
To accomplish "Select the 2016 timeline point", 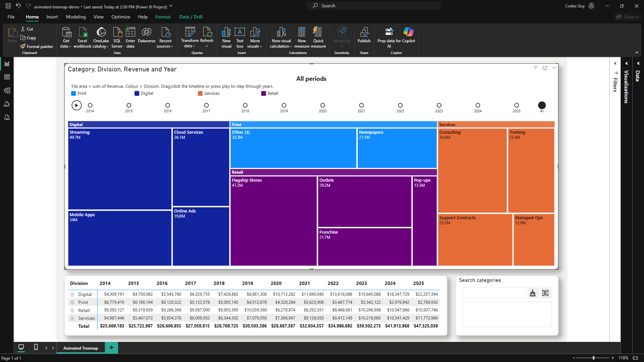I will point(168,105).
